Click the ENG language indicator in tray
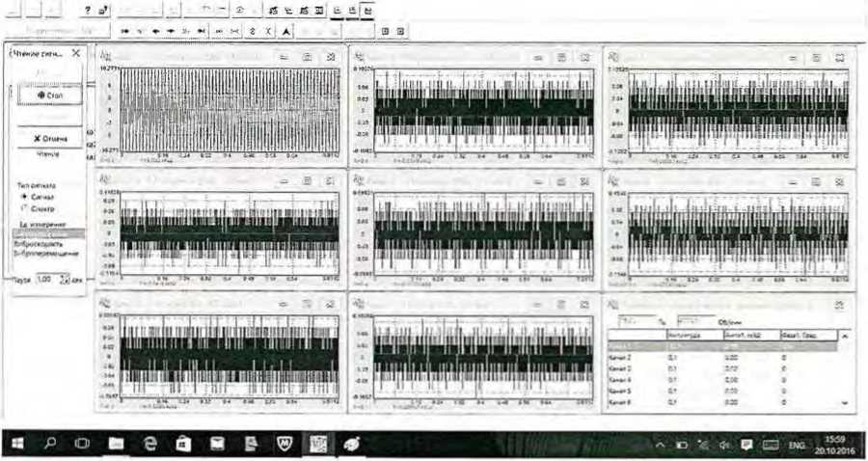The image size is (868, 461). tap(799, 447)
